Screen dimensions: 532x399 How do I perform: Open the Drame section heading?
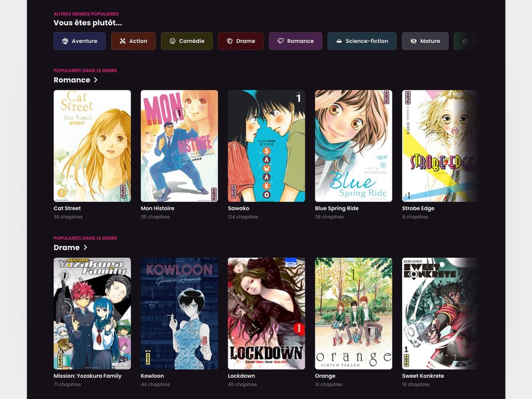tap(66, 248)
